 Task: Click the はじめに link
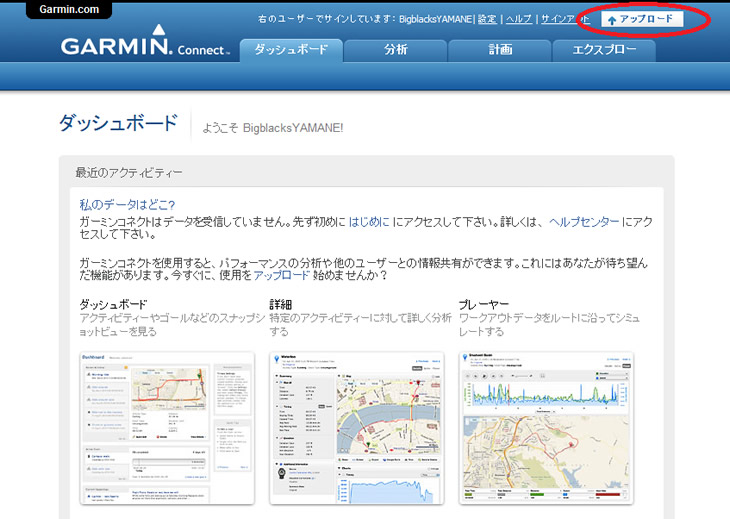click(x=369, y=222)
